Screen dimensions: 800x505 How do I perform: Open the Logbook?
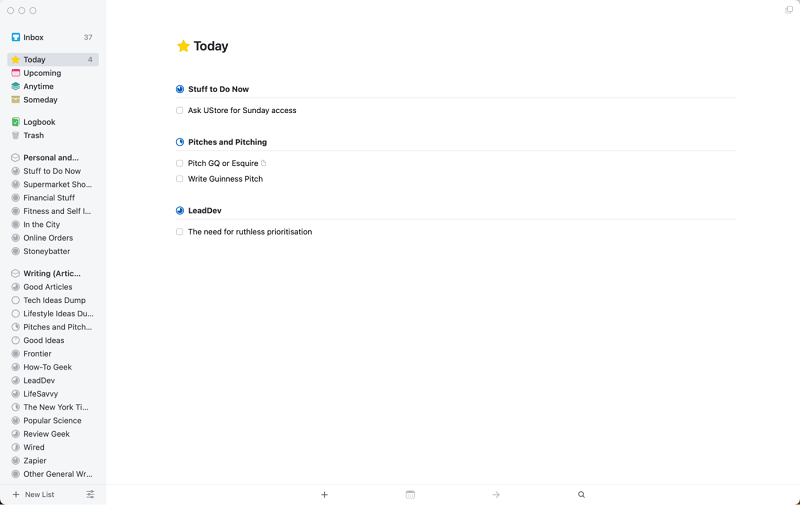tap(53, 122)
